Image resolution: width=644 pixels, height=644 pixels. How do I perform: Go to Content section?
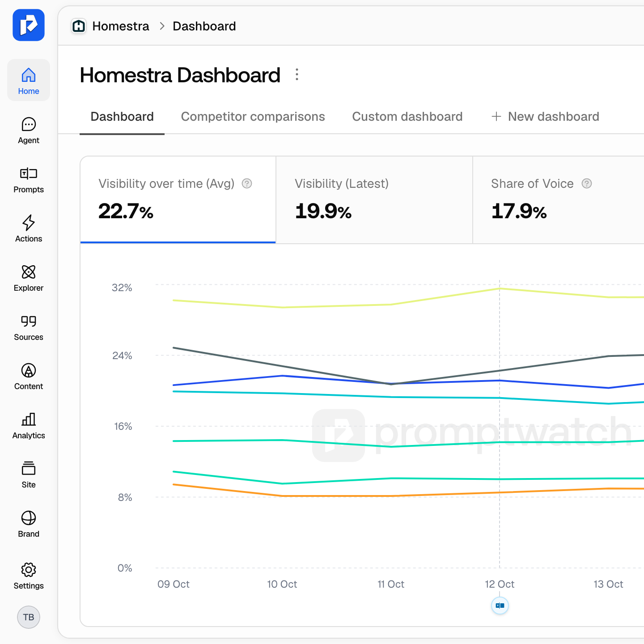(x=29, y=376)
